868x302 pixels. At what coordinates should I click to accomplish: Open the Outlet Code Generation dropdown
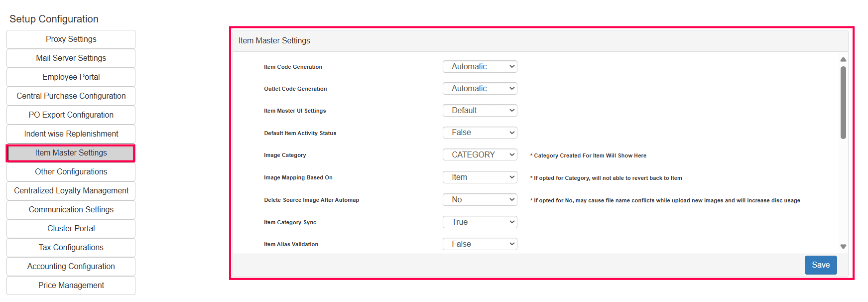480,89
